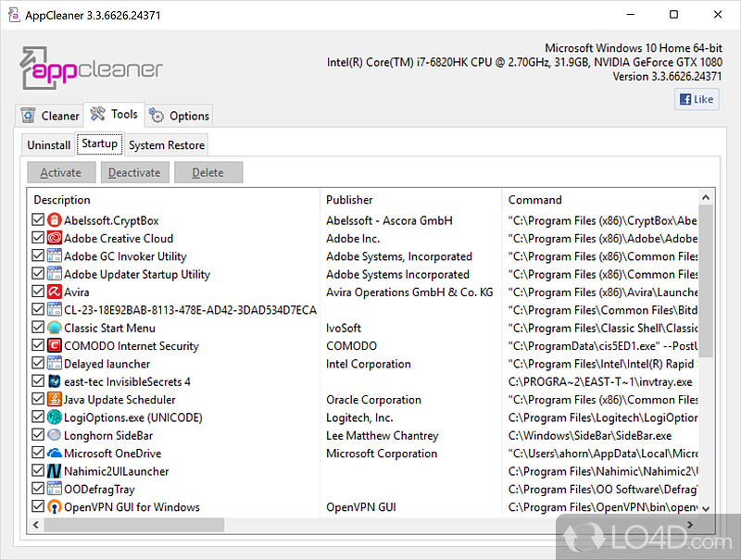Viewport: 741px width, 560px height.
Task: Uncheck the Longhorn SideBar startup entry
Action: [x=38, y=436]
